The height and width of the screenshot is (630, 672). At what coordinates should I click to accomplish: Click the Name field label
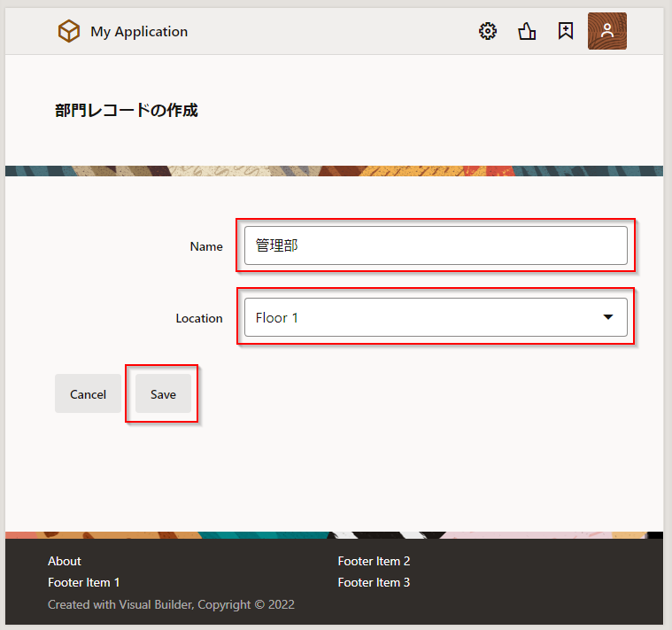tap(206, 246)
